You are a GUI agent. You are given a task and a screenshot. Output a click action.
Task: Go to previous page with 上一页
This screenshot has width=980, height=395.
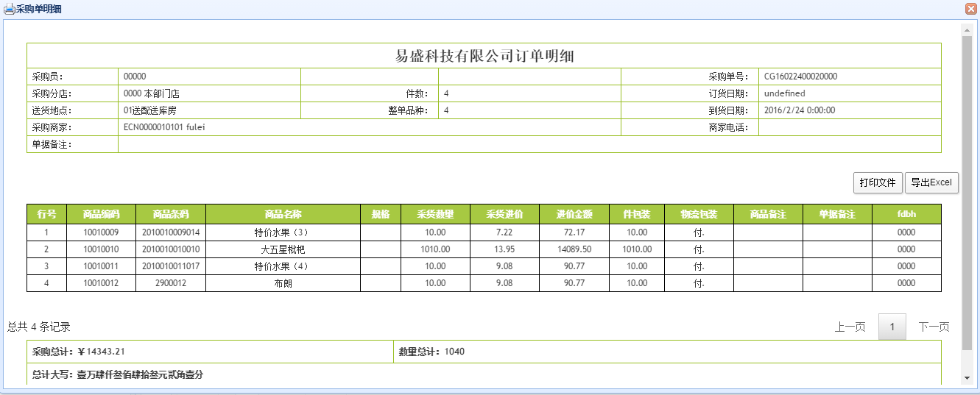(850, 327)
